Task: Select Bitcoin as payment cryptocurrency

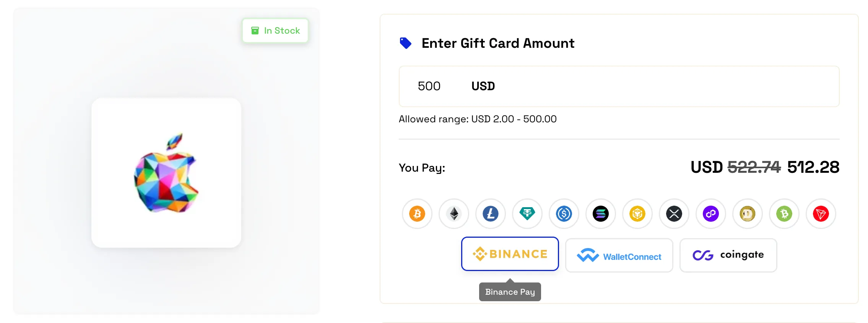Action: pos(417,214)
